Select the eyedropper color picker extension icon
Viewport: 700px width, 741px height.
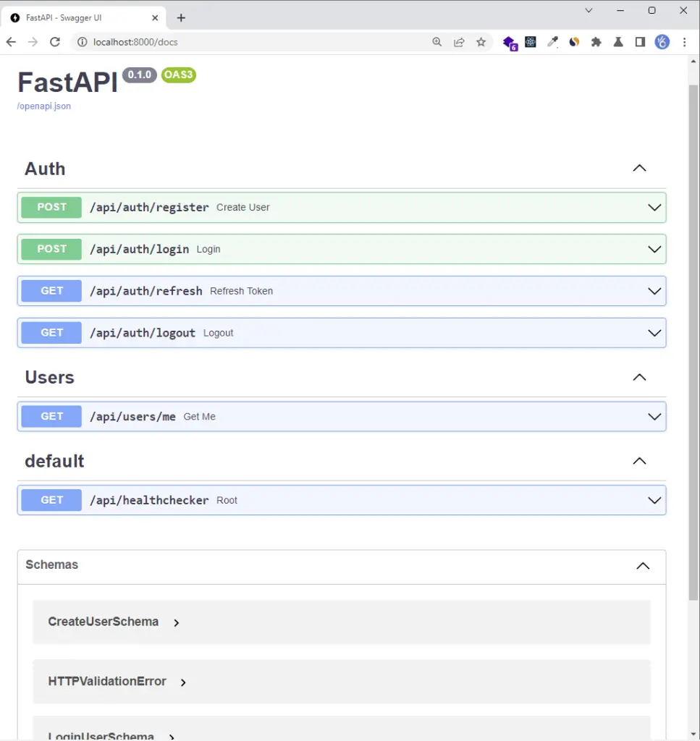coord(552,42)
